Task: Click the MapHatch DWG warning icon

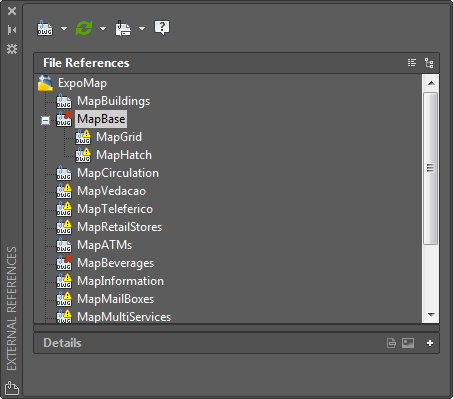Action: pos(83,155)
